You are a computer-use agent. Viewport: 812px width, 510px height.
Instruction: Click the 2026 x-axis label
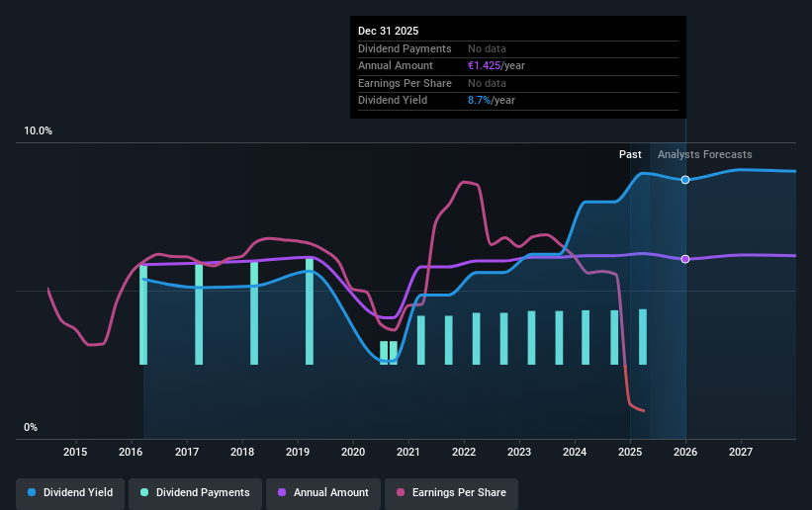click(685, 452)
